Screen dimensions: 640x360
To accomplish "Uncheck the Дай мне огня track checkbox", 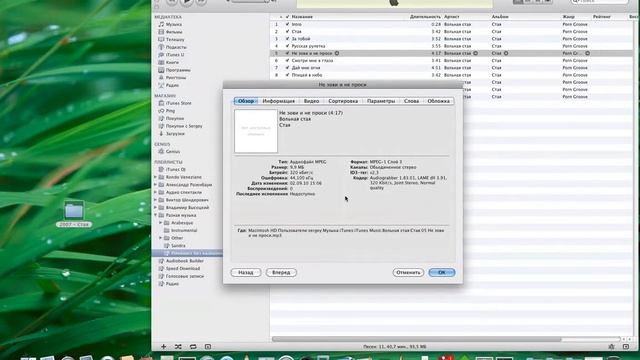I will tap(287, 68).
